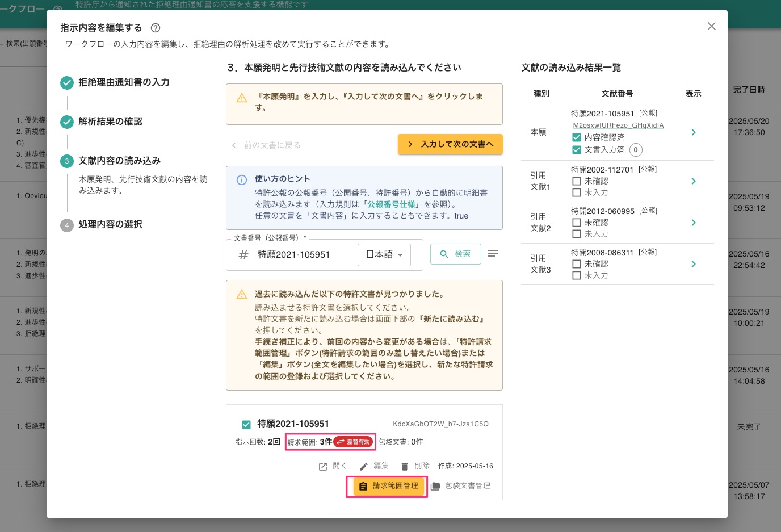Open the list menu icon beside 検索
This screenshot has height=532, width=781.
click(493, 253)
